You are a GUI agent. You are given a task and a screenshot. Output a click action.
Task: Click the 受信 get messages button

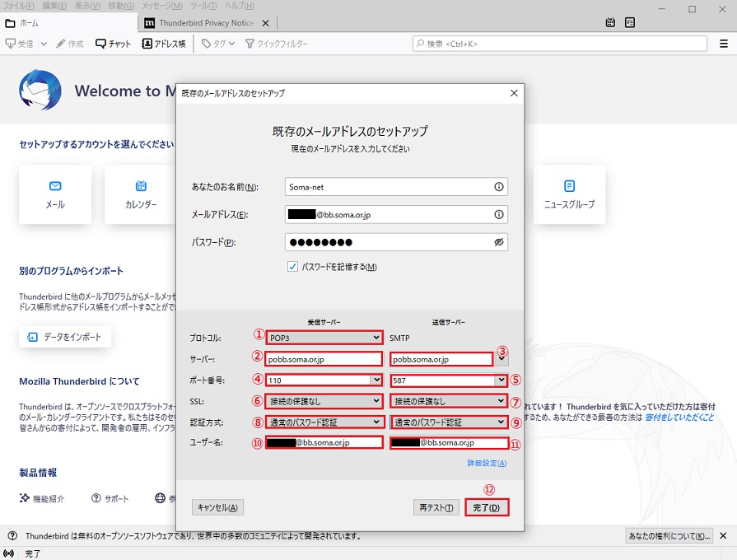[x=19, y=44]
